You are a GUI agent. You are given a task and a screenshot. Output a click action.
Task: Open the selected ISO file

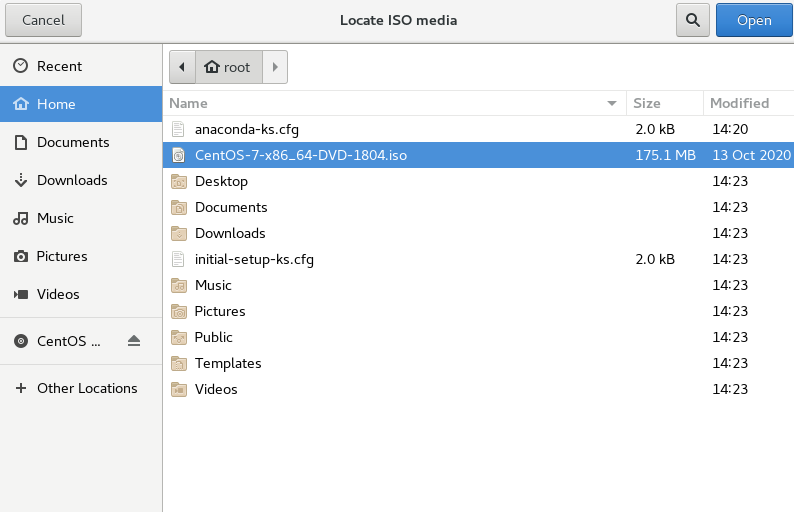754,20
